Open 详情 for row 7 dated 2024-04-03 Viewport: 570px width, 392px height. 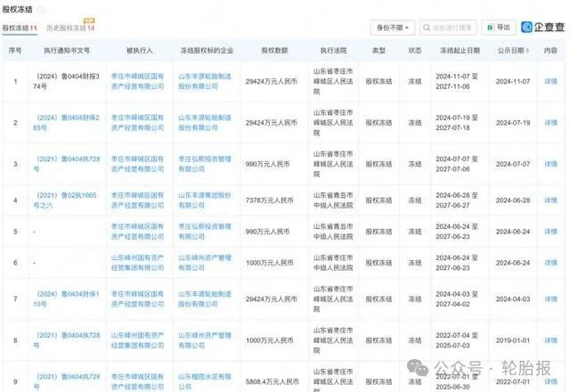click(550, 299)
